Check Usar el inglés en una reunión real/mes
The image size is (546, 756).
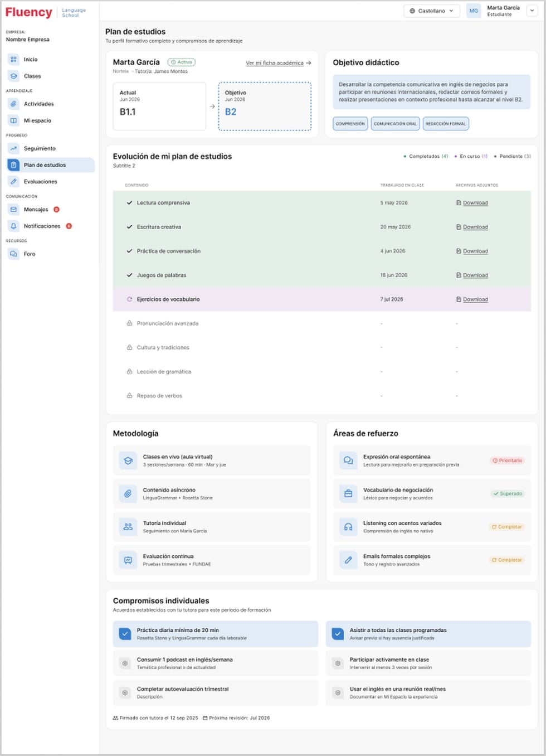[x=338, y=693]
